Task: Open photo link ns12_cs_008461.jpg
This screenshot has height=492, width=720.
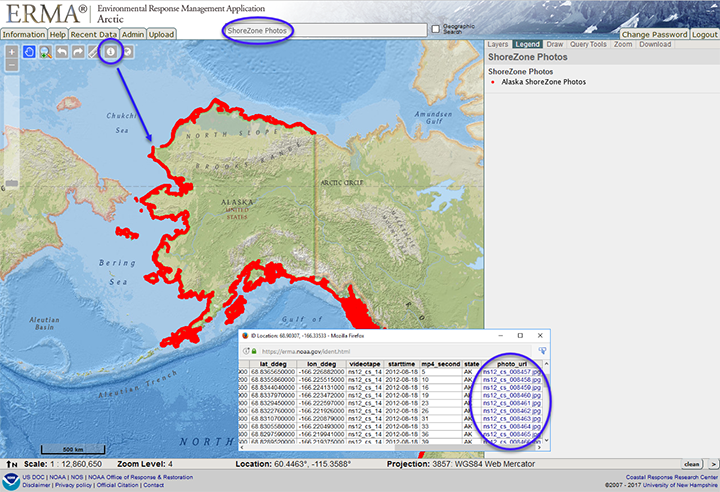Action: point(512,403)
